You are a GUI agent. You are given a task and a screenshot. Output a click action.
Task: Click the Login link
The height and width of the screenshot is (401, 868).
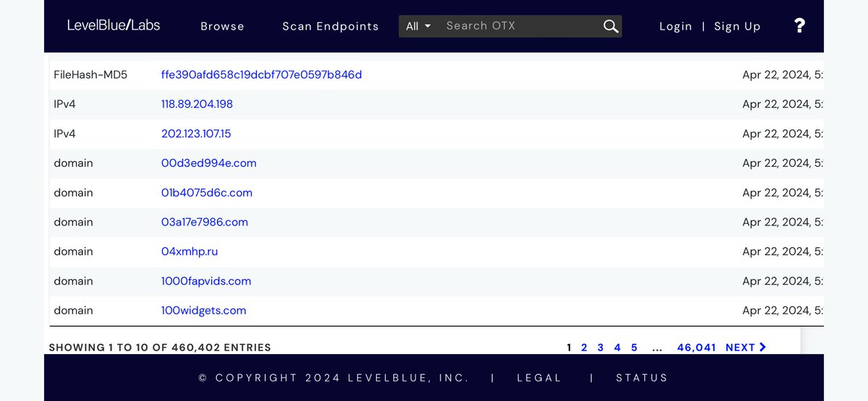point(676,26)
